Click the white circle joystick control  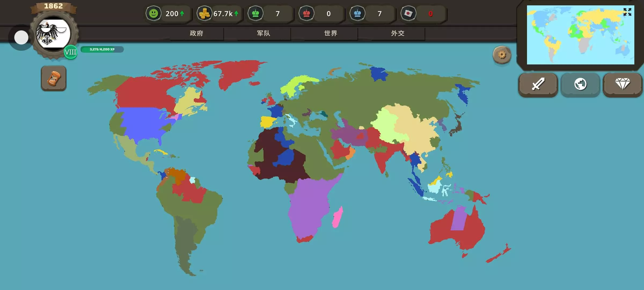point(21,38)
